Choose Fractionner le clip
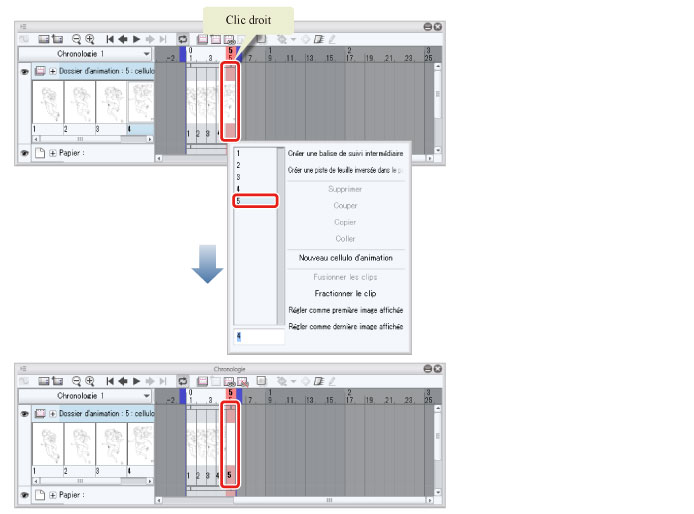 point(346,293)
